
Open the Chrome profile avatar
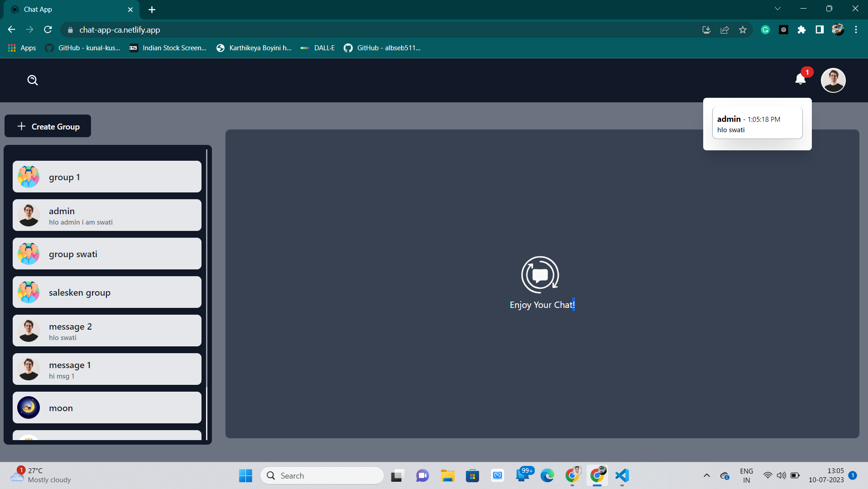pos(838,30)
